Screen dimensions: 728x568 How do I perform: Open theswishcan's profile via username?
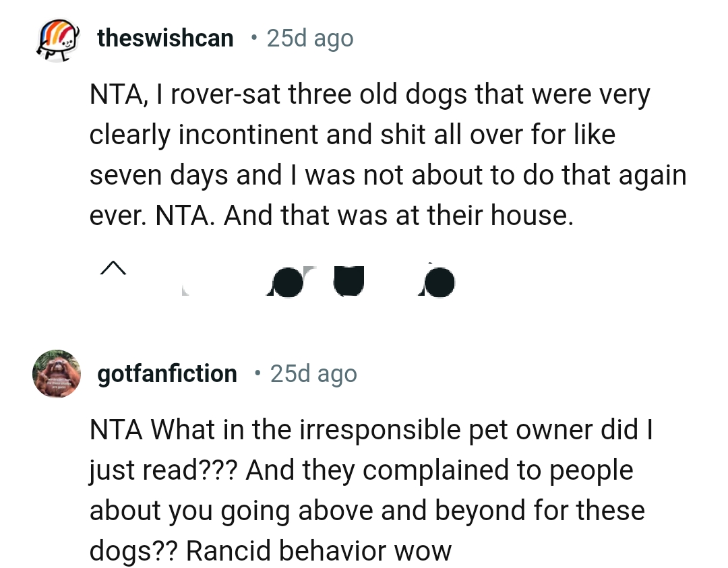pyautogui.click(x=165, y=38)
